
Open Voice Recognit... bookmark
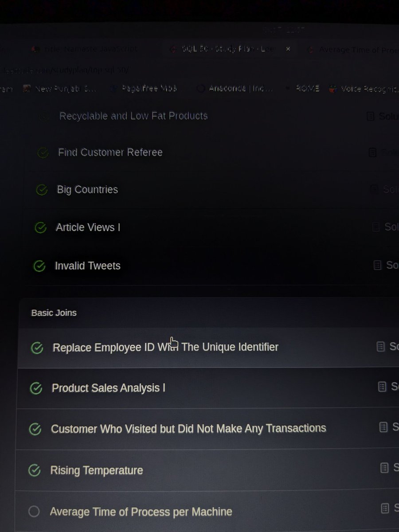[x=364, y=89]
